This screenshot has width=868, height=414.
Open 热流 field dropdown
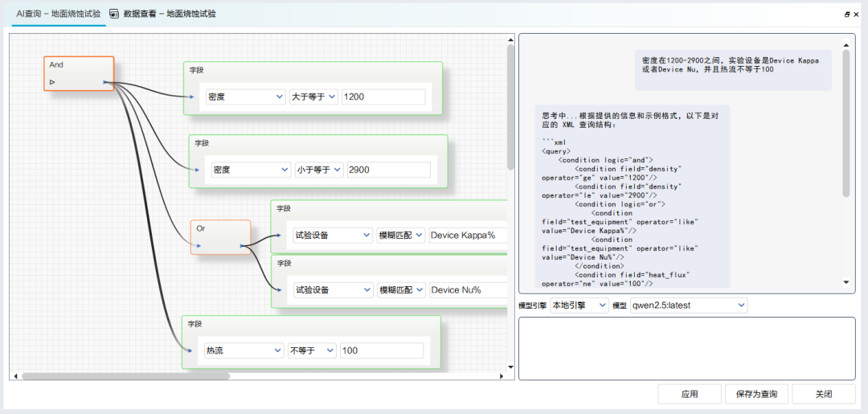tap(244, 350)
